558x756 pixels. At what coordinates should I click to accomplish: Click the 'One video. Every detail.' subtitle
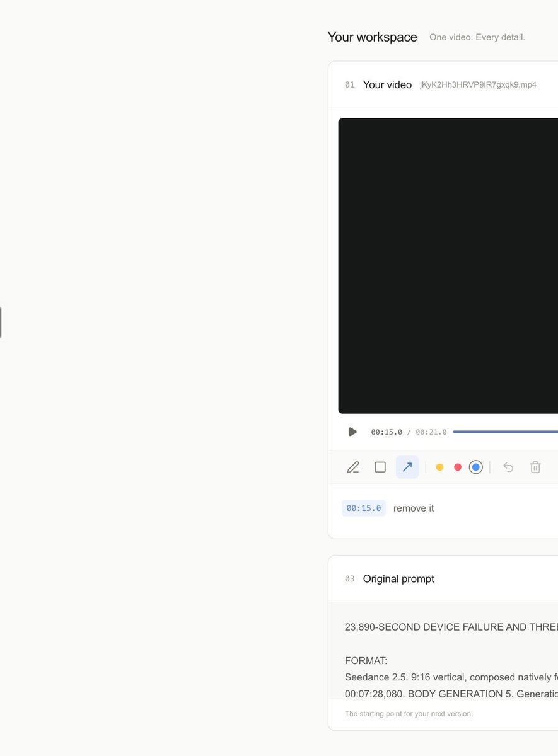[477, 37]
